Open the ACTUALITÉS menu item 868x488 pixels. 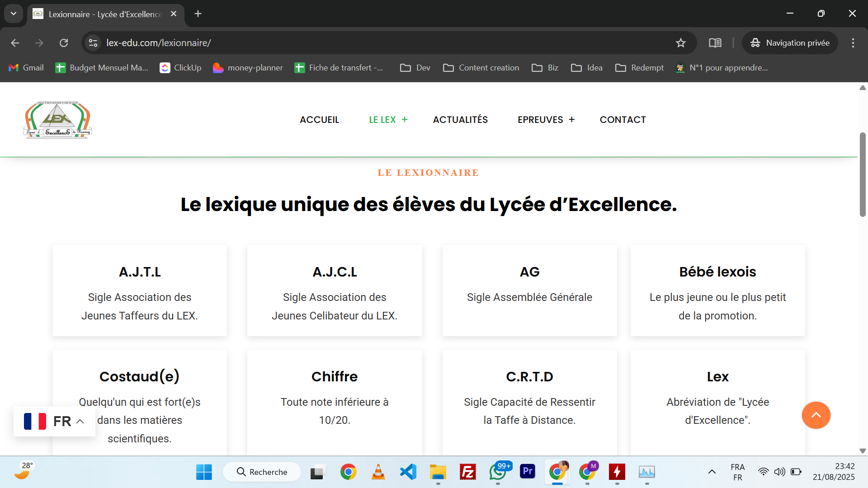460,120
